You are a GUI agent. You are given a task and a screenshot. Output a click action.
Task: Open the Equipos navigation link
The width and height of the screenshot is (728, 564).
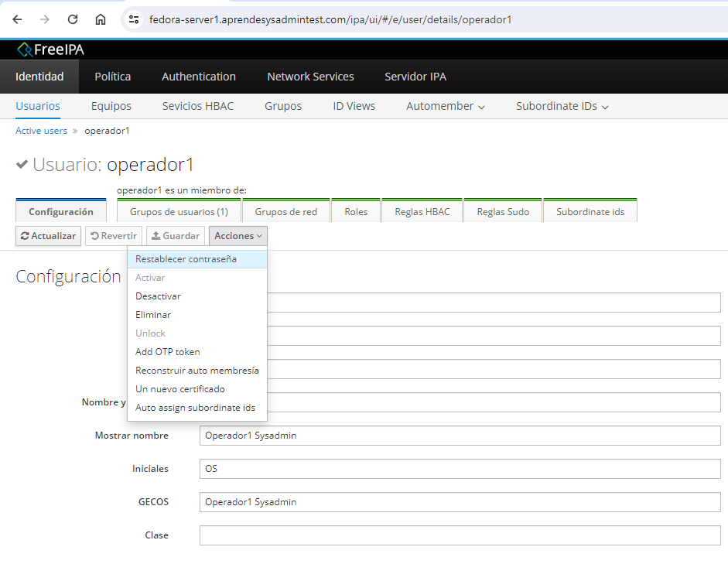click(111, 106)
